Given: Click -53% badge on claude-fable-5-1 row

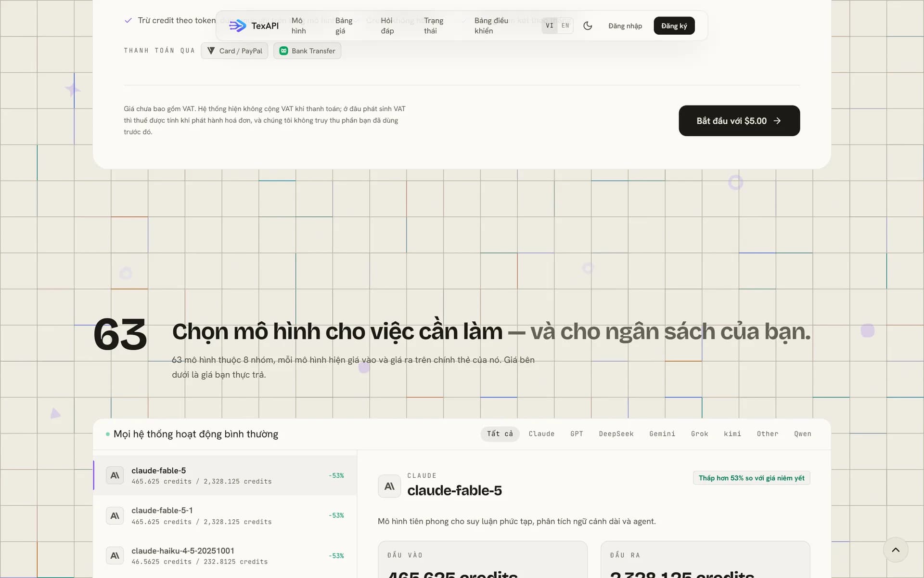Looking at the screenshot, I should click(x=336, y=515).
